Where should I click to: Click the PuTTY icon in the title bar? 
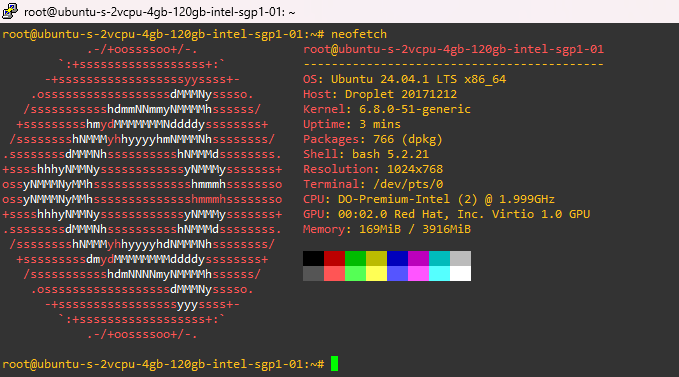10,11
